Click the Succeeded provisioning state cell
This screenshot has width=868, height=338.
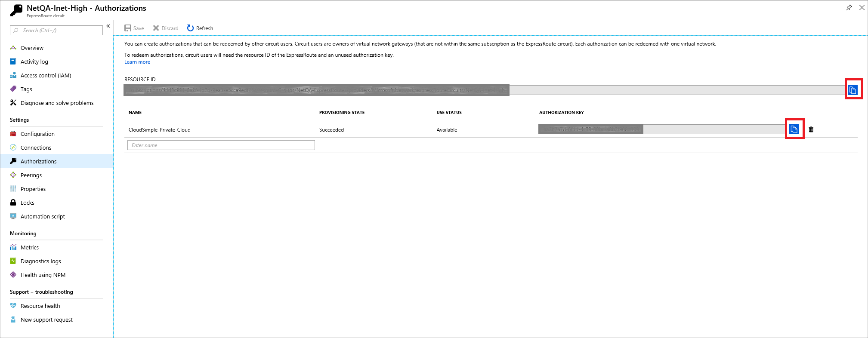click(331, 129)
